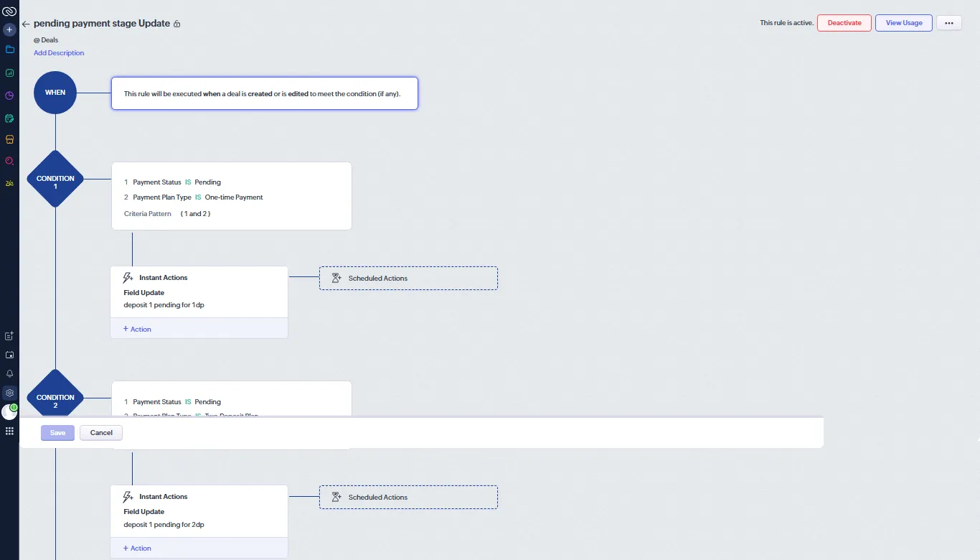
Task: Click the Add Description link
Action: coord(59,53)
